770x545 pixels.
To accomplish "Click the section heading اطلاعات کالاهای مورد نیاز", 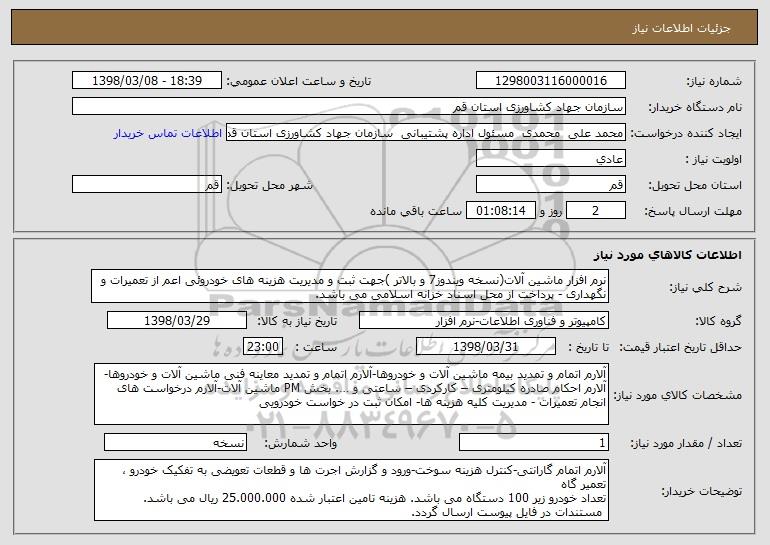I will (667, 255).
